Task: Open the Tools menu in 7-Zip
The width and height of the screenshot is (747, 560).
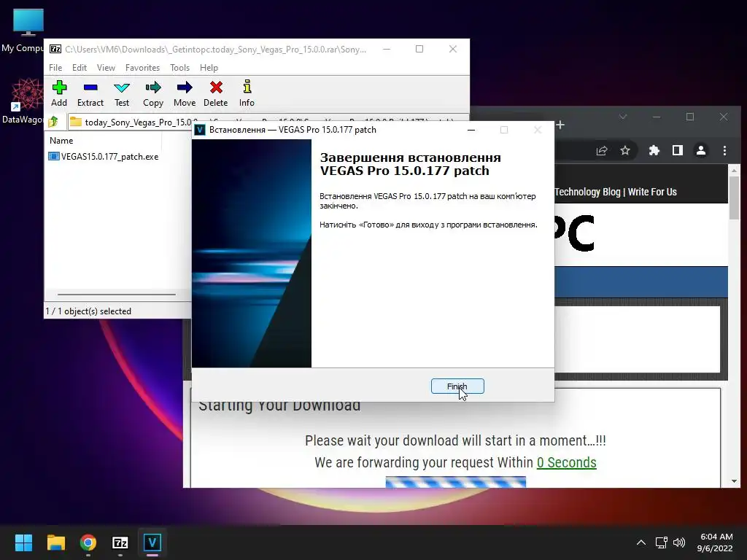Action: (x=179, y=68)
